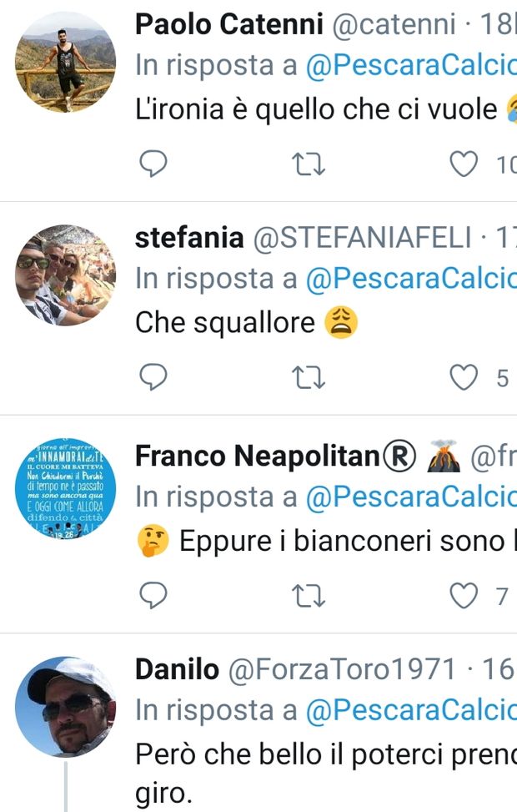Retweet Franco Neapolitan's tweet
This screenshot has width=517, height=812.
tap(310, 595)
